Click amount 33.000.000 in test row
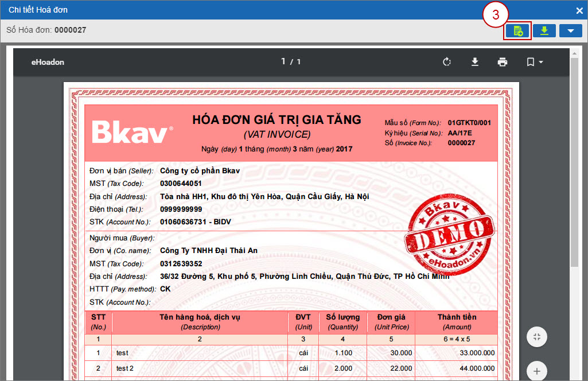Viewport: 588px width, 381px height. pyautogui.click(x=477, y=353)
